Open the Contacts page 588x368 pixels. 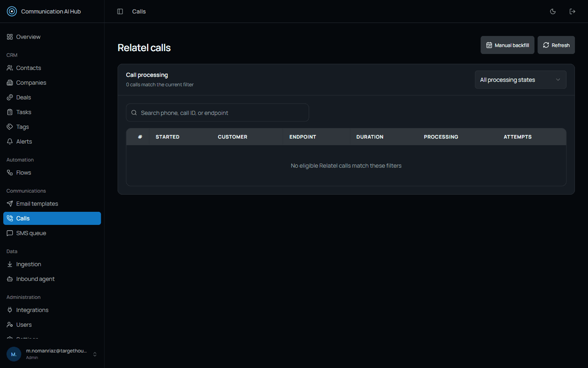coord(52,68)
